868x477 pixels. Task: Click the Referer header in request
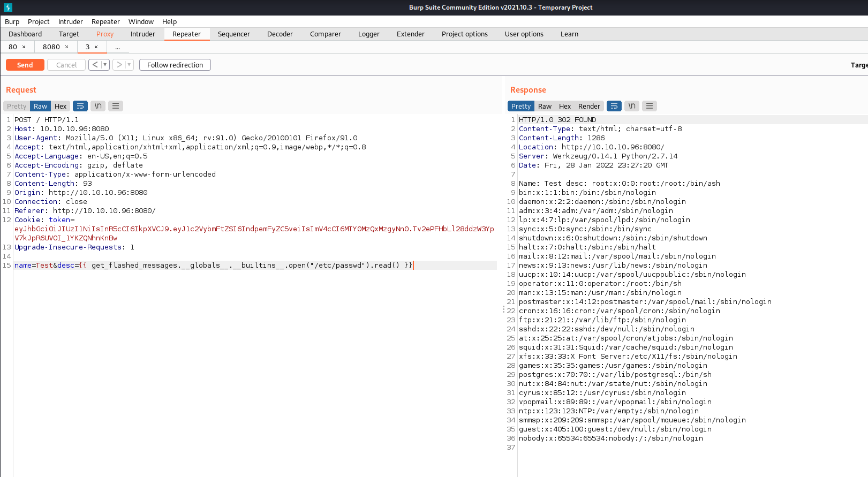[x=85, y=210]
